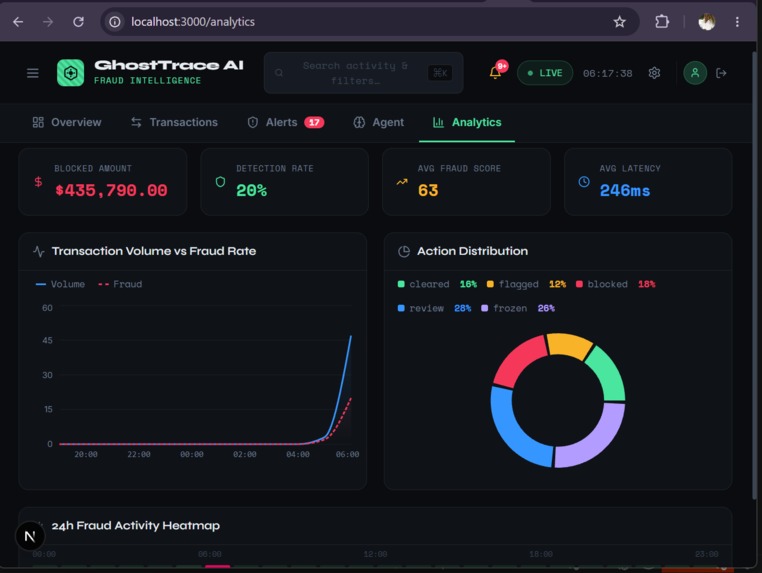Click the 24h Fraud Activity Heatmap heading
The image size is (762, 573).
coord(136,526)
